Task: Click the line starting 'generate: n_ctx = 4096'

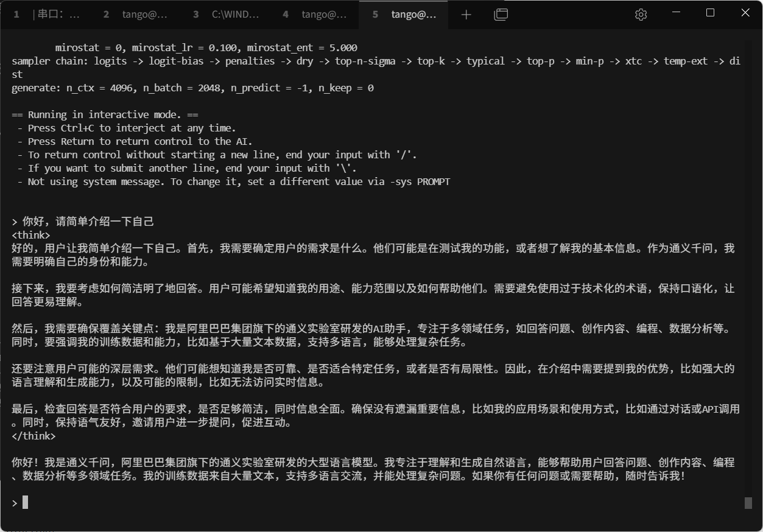Action: tap(192, 88)
